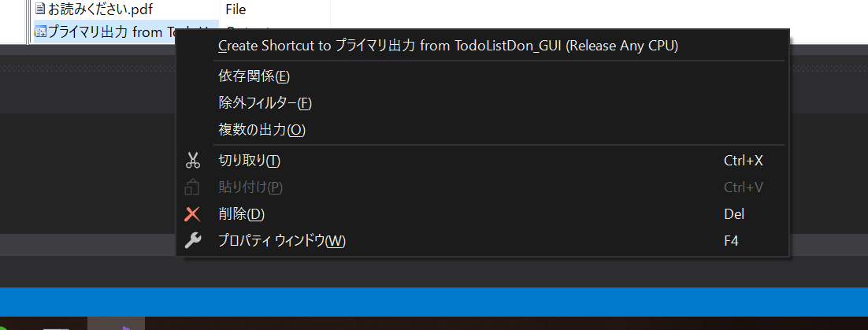Click the red X delete icon
The width and height of the screenshot is (868, 330).
(193, 214)
